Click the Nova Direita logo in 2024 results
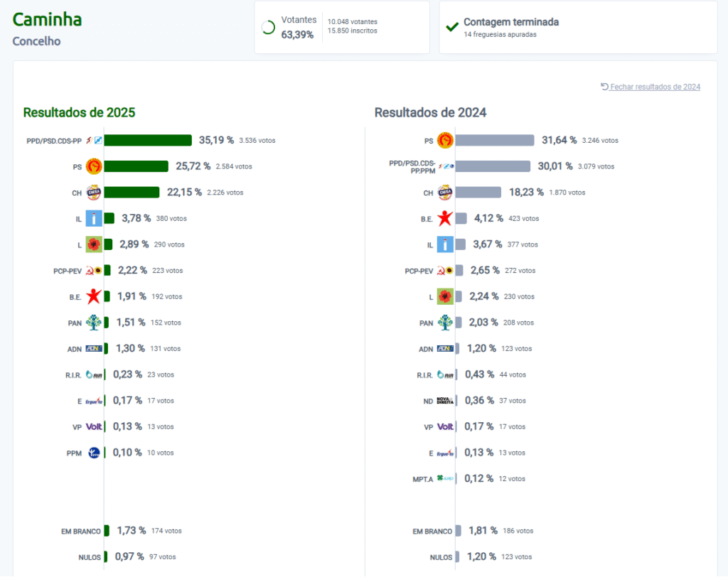Viewport: 728px width, 577px height. click(x=445, y=401)
